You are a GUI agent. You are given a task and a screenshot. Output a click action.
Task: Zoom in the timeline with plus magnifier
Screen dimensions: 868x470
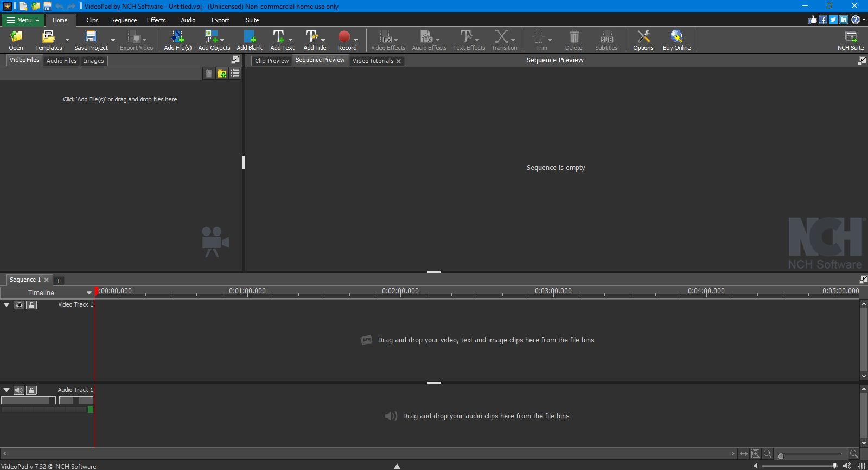[x=854, y=454]
